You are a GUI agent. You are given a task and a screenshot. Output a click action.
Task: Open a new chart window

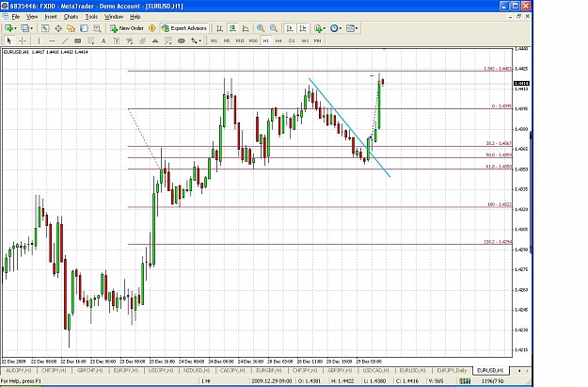tap(8, 28)
